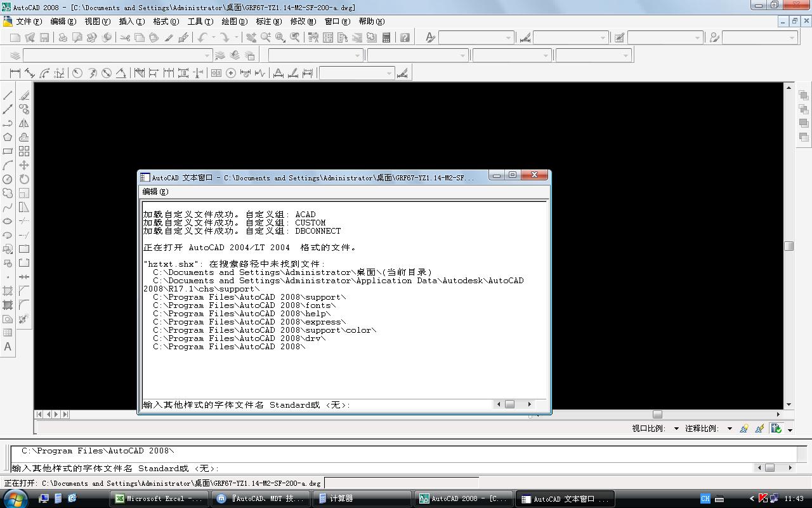The image size is (812, 508).
Task: Expand the 注释比例 dropdown arrow
Action: pyautogui.click(x=730, y=429)
